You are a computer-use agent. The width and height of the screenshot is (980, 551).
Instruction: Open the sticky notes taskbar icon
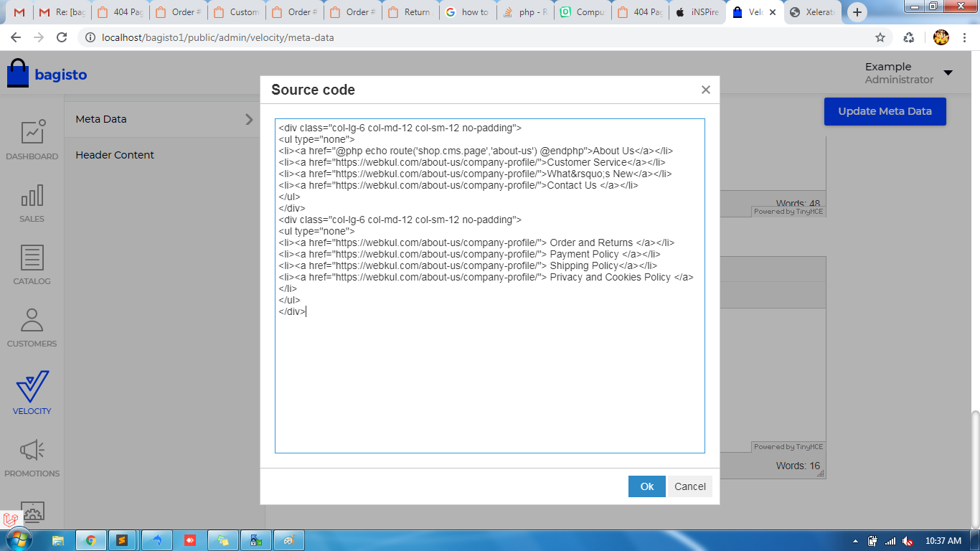[223, 540]
